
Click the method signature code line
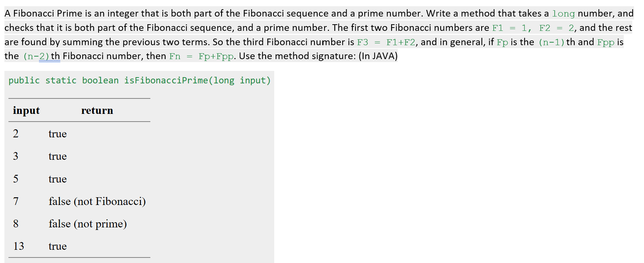point(139,80)
